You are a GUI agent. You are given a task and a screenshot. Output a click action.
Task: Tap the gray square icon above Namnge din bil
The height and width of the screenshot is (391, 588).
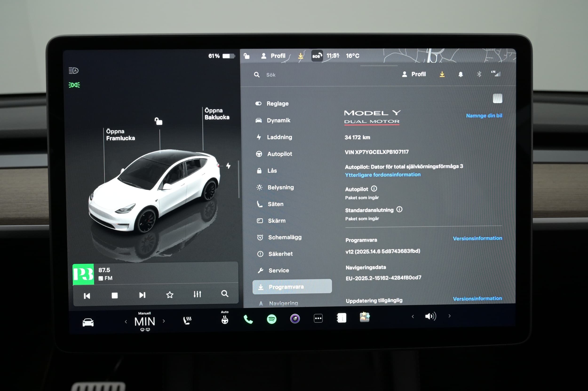click(497, 99)
